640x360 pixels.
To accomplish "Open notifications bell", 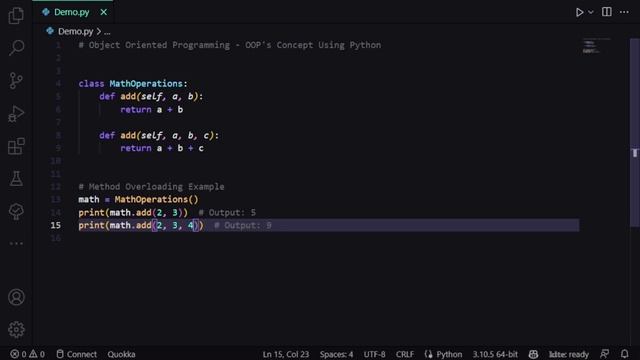I will coord(624,354).
